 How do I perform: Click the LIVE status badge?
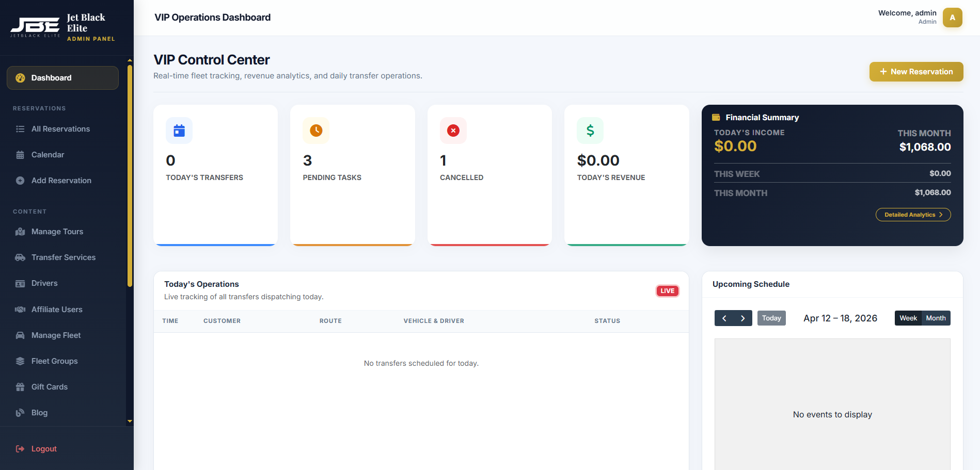click(667, 291)
